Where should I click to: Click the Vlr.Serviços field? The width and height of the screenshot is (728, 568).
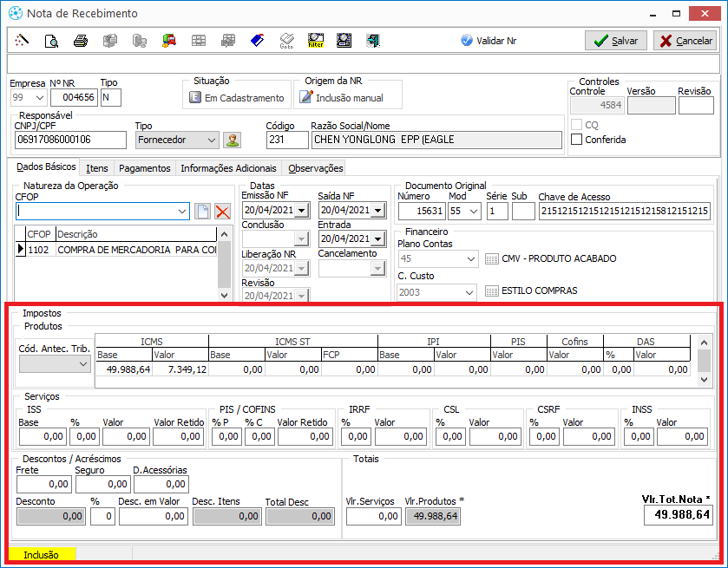373,516
